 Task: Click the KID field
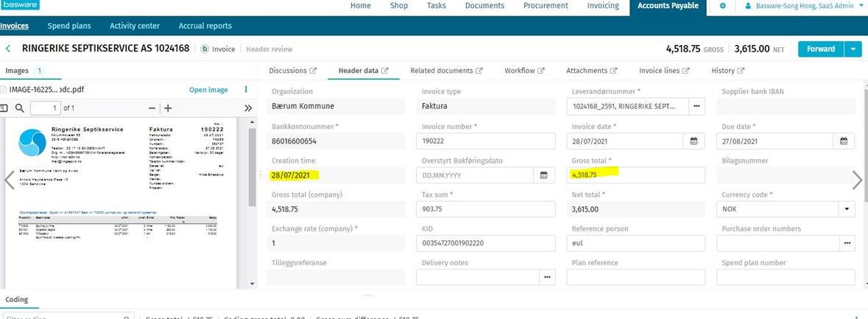485,243
